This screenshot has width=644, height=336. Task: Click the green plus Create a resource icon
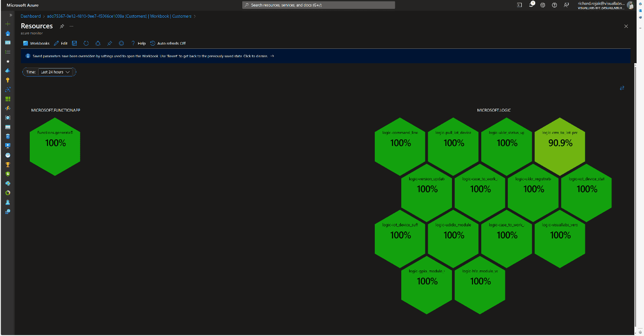(7, 24)
